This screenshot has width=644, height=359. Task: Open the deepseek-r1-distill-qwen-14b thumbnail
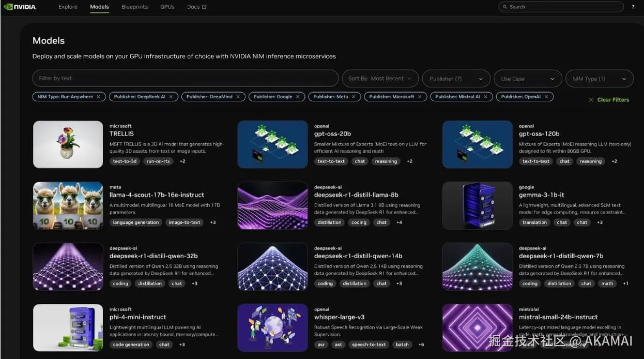(x=272, y=266)
